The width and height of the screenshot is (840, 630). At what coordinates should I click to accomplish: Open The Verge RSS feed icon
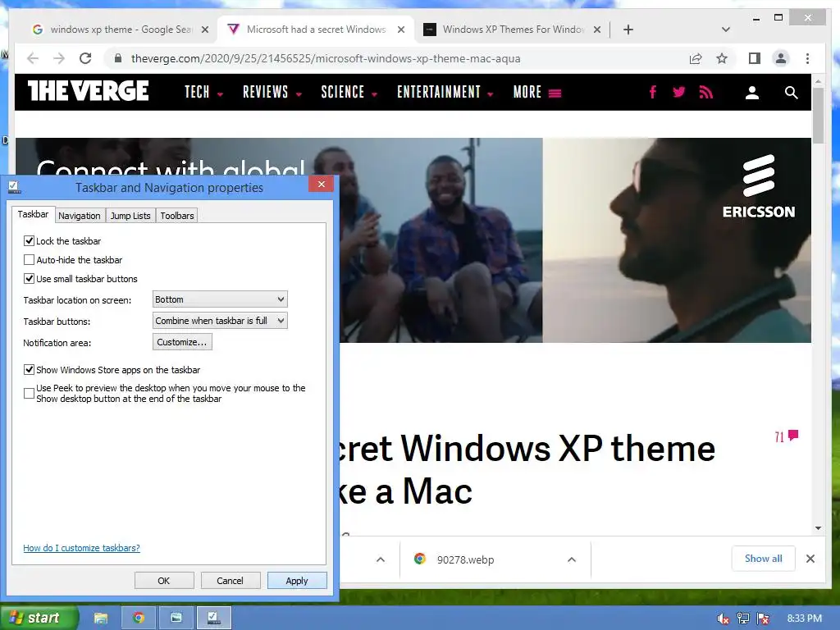pyautogui.click(x=706, y=92)
